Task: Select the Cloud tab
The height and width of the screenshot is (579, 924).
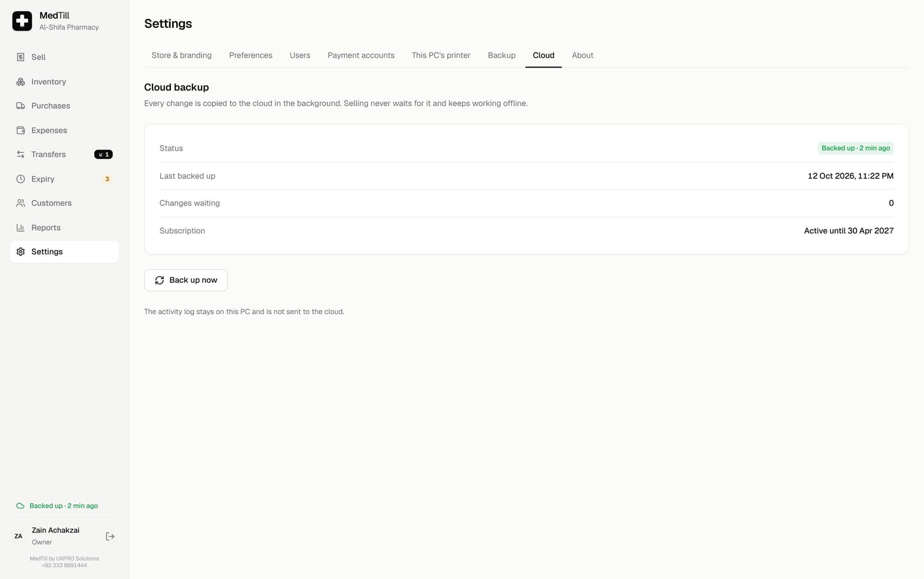Action: pos(543,55)
